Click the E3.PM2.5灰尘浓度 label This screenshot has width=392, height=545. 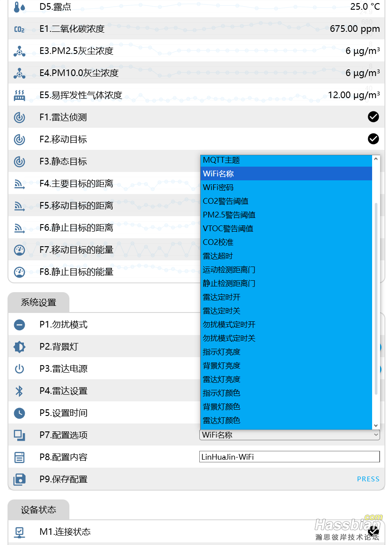point(76,51)
